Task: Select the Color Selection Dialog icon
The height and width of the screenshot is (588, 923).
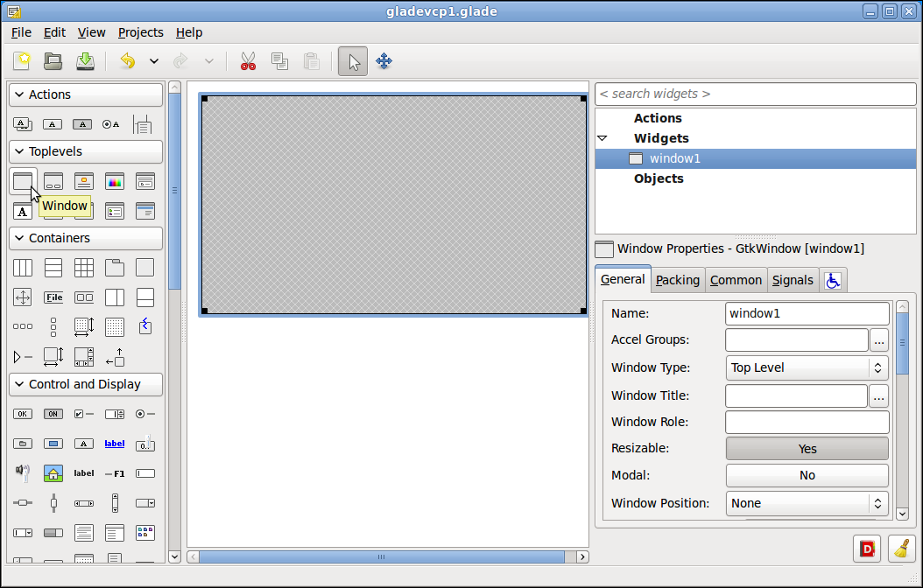Action: tap(115, 181)
